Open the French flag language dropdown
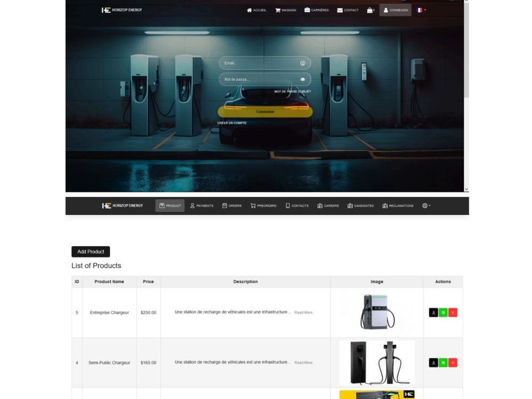The height and width of the screenshot is (399, 532). (x=421, y=10)
